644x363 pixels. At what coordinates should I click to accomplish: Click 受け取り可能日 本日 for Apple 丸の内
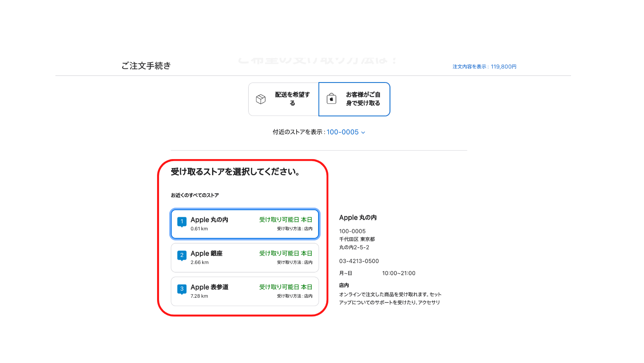coord(285,220)
